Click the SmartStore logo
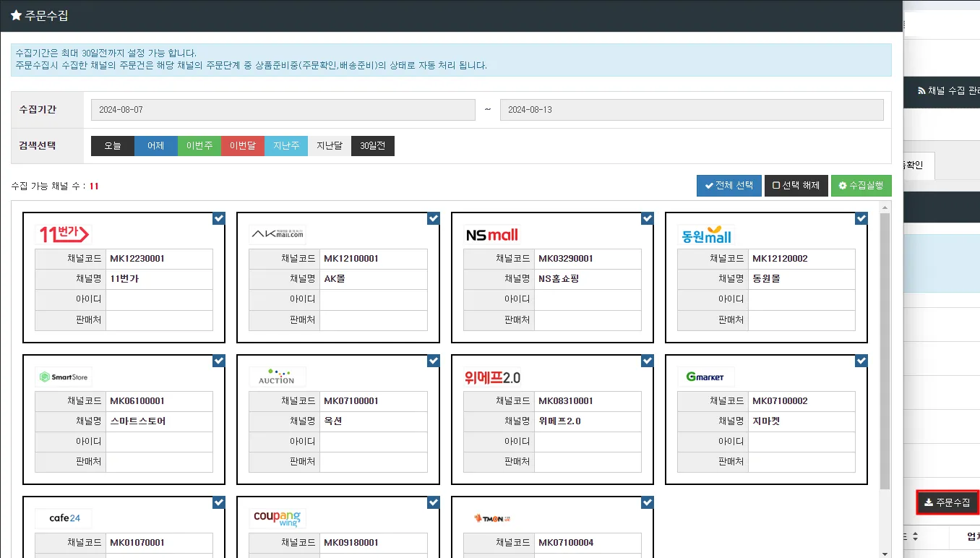The height and width of the screenshot is (558, 980). 64,377
